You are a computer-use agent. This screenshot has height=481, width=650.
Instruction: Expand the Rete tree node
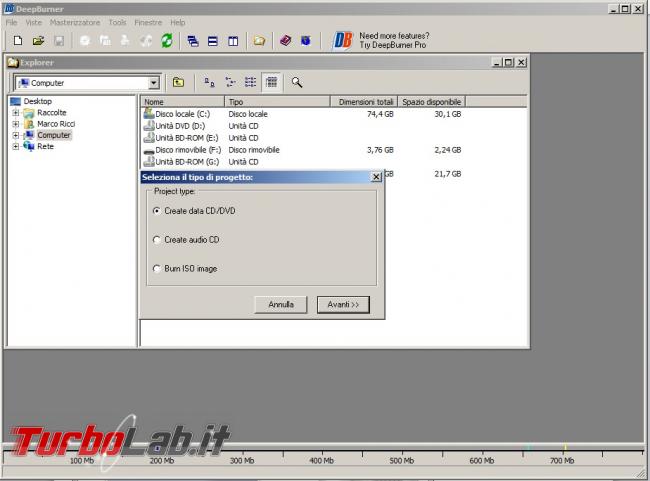click(x=16, y=146)
